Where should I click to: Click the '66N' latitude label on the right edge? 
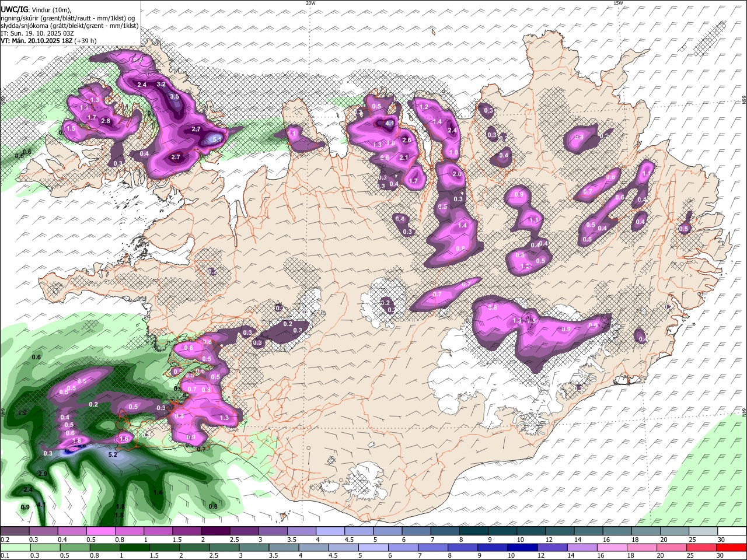(744, 100)
